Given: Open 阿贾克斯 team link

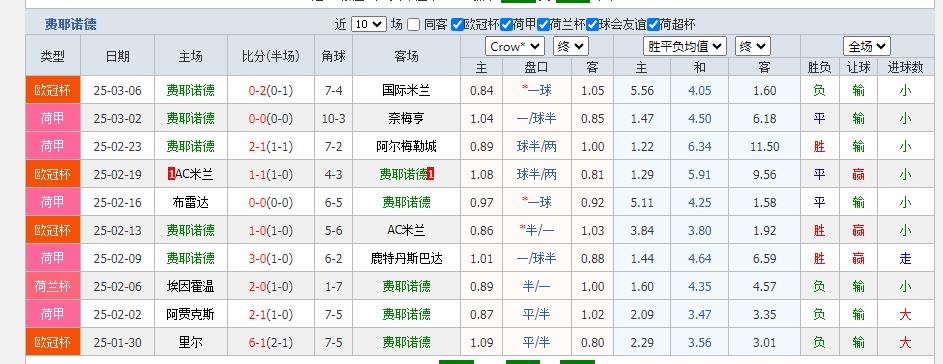Looking at the screenshot, I should click(x=191, y=314).
